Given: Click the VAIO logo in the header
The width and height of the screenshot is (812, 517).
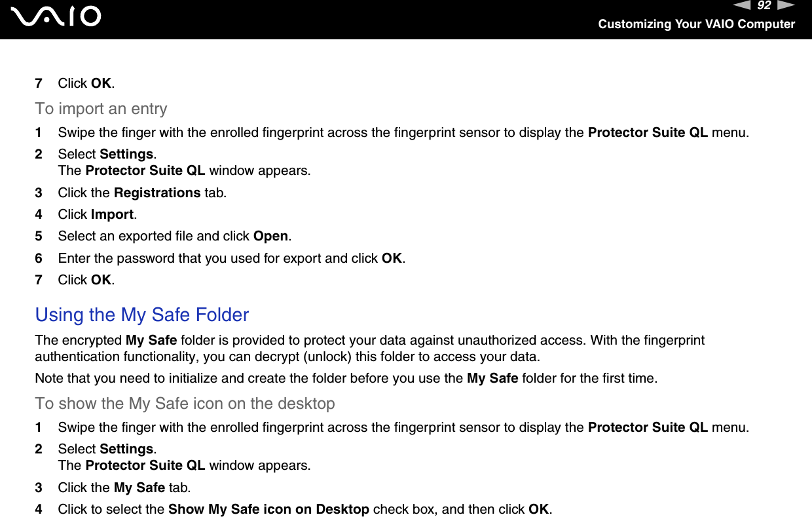Looking at the screenshot, I should pyautogui.click(x=60, y=17).
